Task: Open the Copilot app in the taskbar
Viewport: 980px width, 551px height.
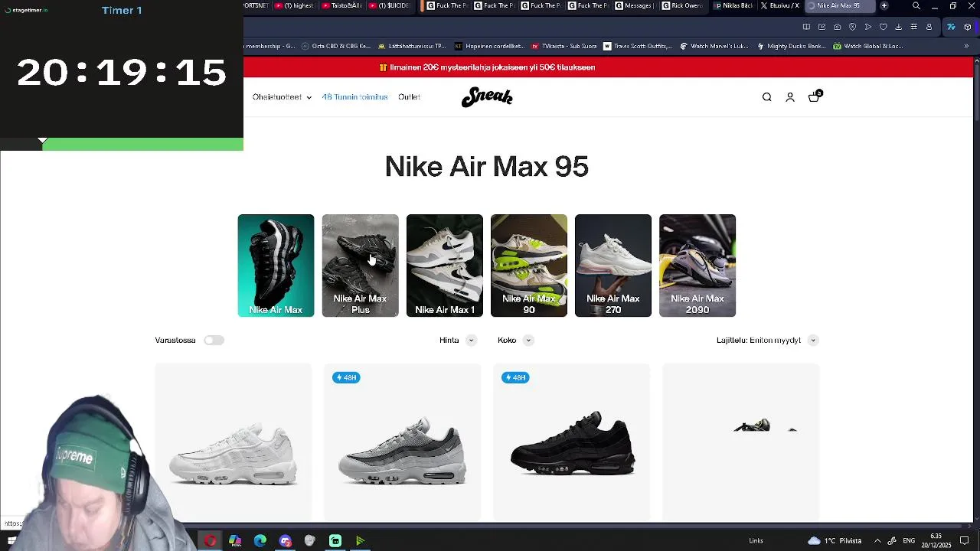Action: tap(235, 541)
